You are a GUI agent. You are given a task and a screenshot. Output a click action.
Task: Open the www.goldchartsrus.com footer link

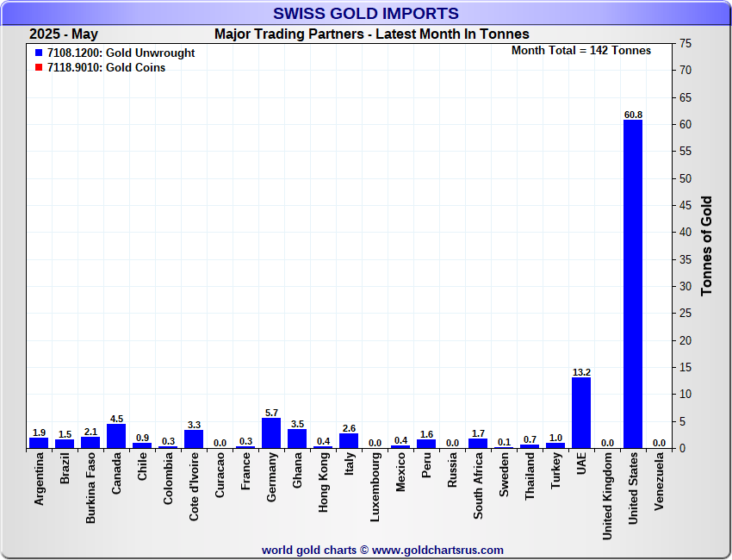[438, 550]
